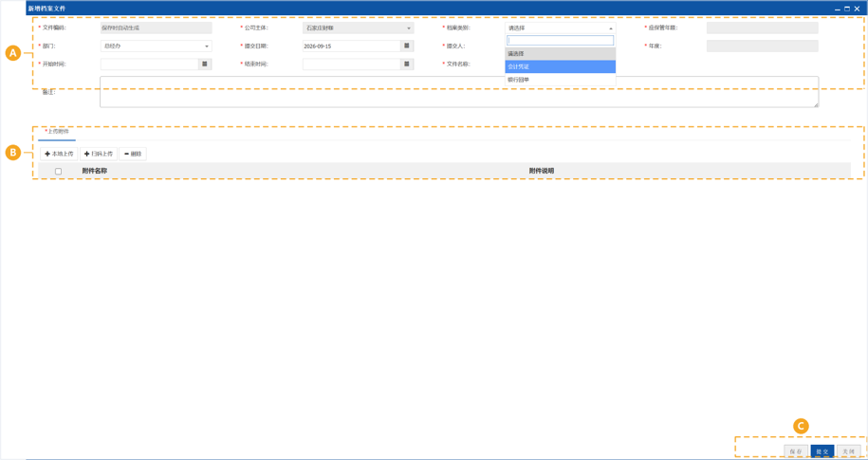The image size is (868, 460).
Task: Switch to the 上传附件 tab
Action: pyautogui.click(x=57, y=132)
